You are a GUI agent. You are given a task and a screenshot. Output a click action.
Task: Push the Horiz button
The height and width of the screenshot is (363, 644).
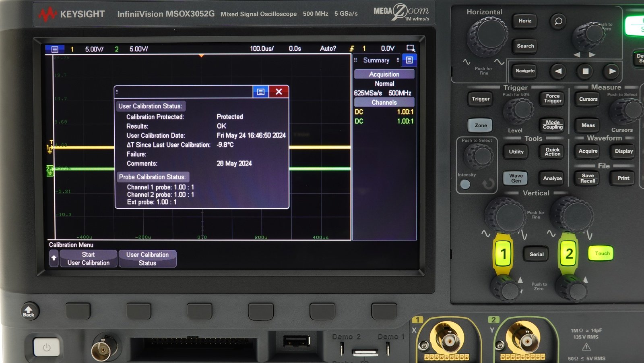tap(525, 21)
